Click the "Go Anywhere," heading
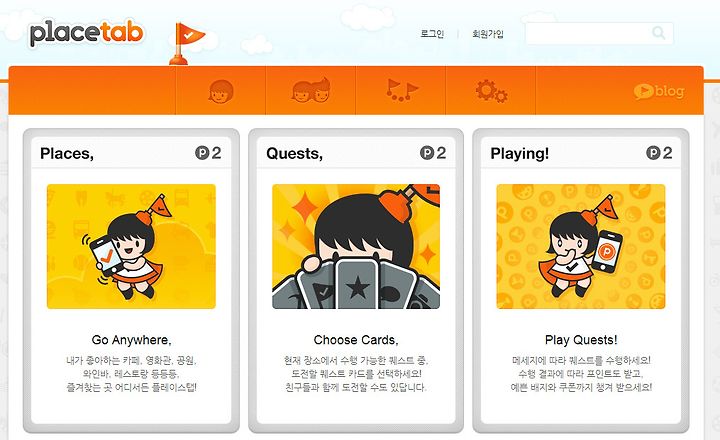The width and height of the screenshot is (720, 440). point(131,340)
